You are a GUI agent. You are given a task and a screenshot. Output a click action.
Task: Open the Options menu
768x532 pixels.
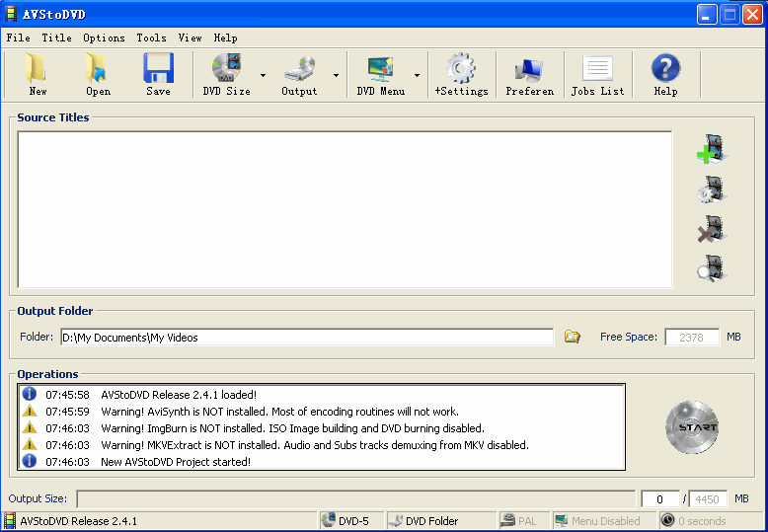[104, 38]
